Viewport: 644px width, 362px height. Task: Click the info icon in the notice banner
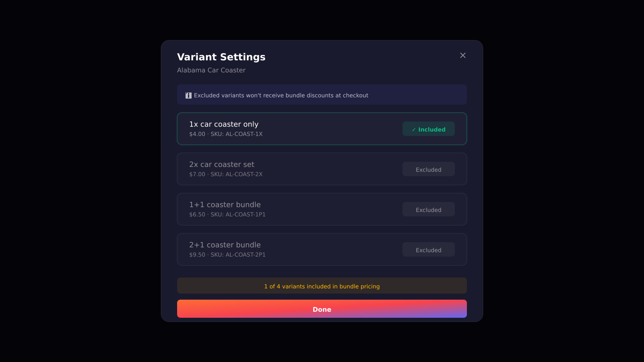pos(188,95)
